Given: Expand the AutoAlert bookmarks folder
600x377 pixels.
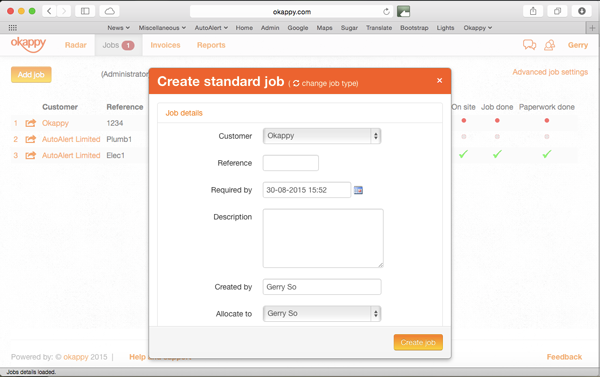Looking at the screenshot, I should [211, 28].
